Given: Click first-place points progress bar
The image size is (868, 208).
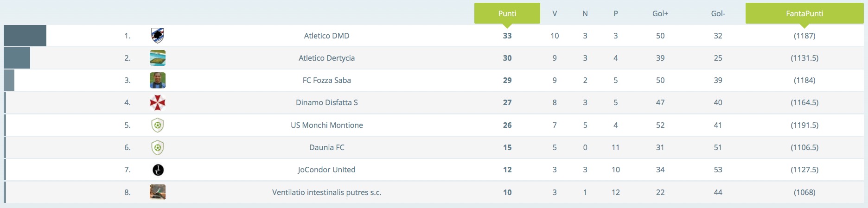Looking at the screenshot, I should pyautogui.click(x=25, y=36).
